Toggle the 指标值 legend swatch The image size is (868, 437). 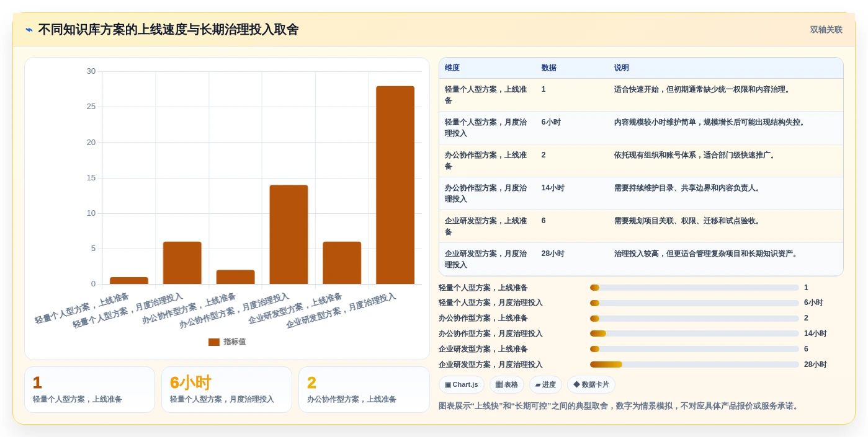pyautogui.click(x=214, y=342)
